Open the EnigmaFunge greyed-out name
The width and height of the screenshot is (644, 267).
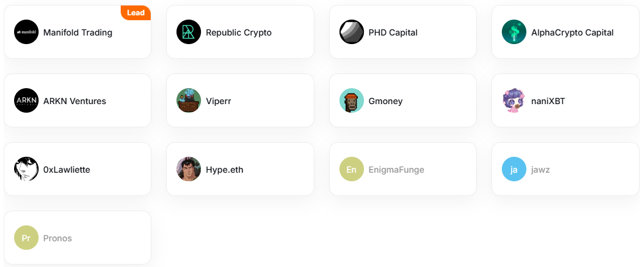pyautogui.click(x=396, y=170)
